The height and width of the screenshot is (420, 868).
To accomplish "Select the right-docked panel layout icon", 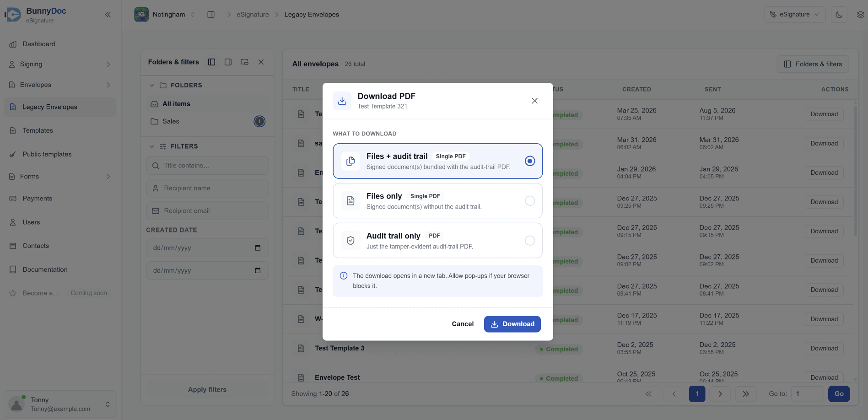I will pyautogui.click(x=228, y=62).
